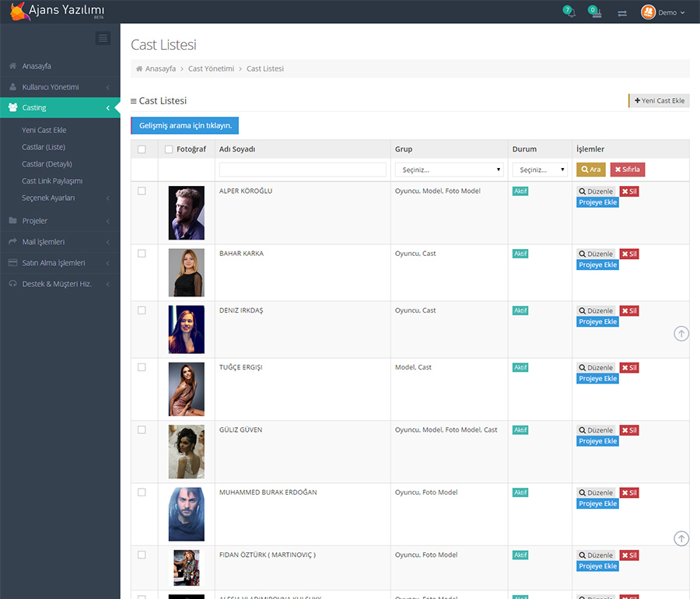Open Yeni Cast Ekle sidebar item
This screenshot has height=599, width=700.
point(44,130)
